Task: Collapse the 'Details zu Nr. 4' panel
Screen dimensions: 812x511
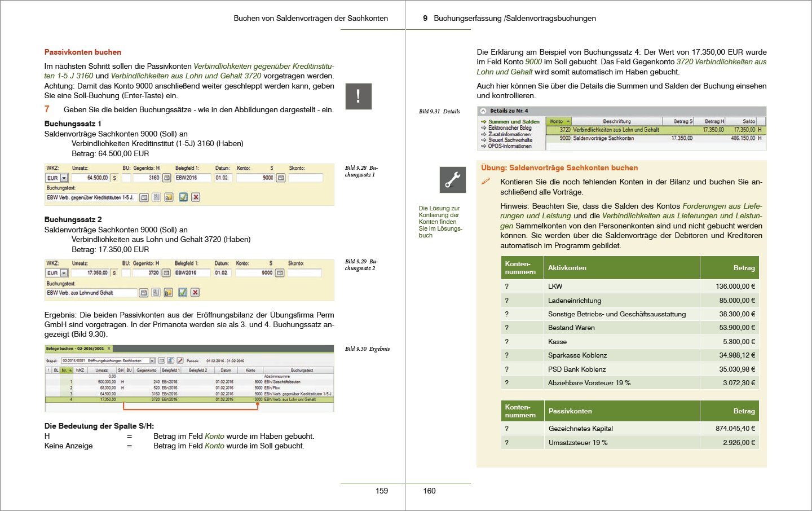Action: tap(483, 111)
